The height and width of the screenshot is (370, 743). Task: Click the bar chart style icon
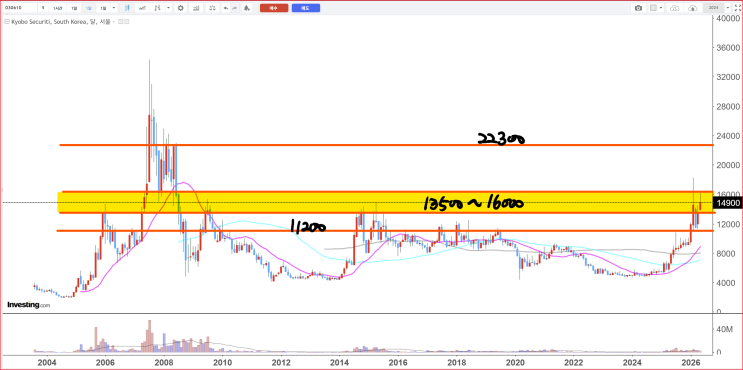click(157, 8)
